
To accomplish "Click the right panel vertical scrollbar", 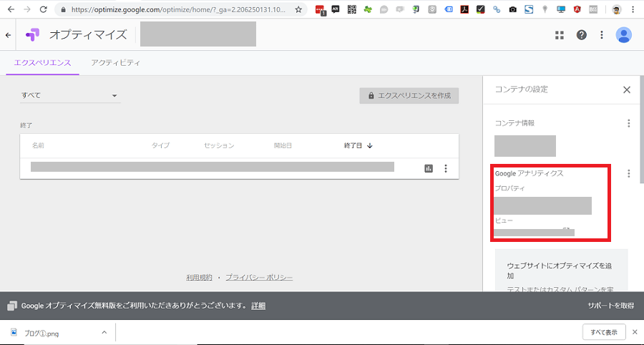I will [x=641, y=130].
